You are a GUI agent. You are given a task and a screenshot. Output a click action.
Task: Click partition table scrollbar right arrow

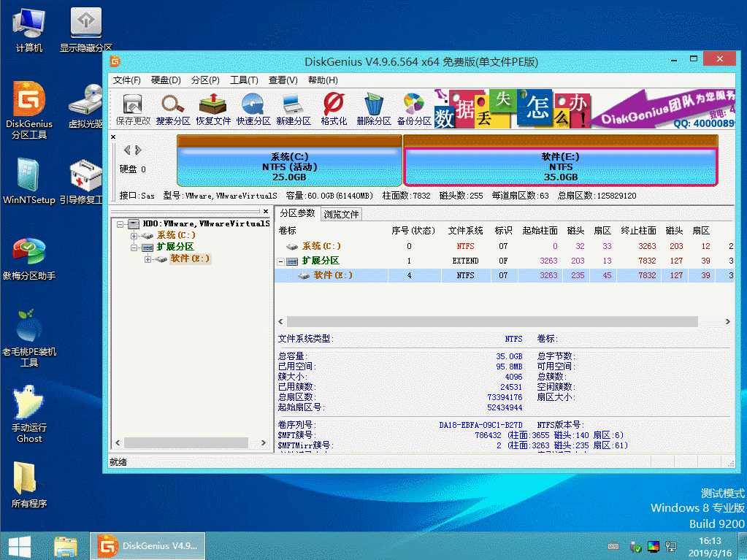click(x=727, y=322)
